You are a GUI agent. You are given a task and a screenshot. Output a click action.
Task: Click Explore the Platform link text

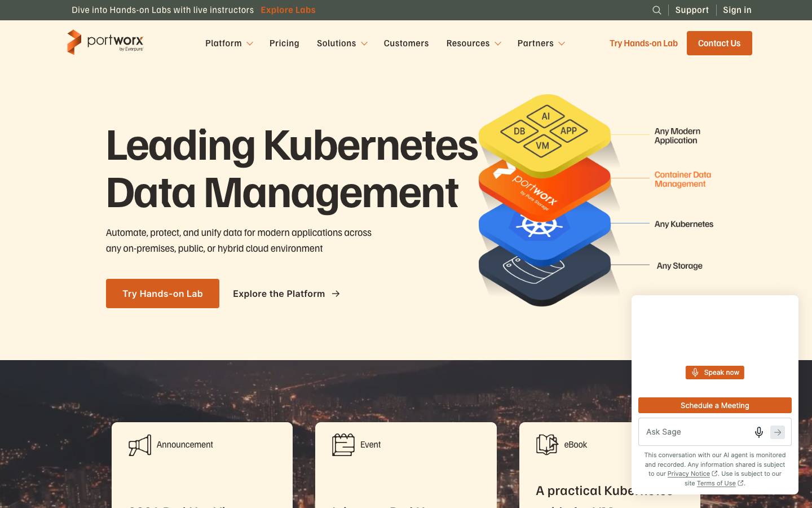tap(279, 294)
